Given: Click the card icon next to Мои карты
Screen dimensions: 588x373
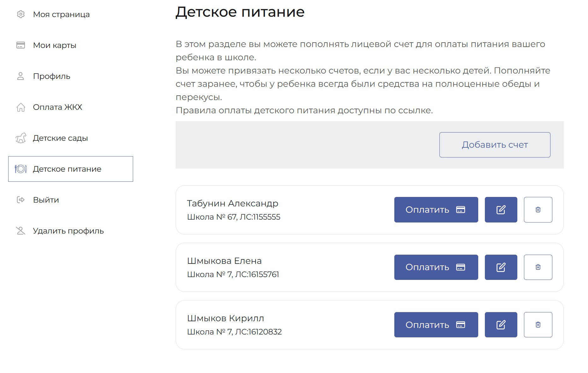Looking at the screenshot, I should click(x=21, y=45).
